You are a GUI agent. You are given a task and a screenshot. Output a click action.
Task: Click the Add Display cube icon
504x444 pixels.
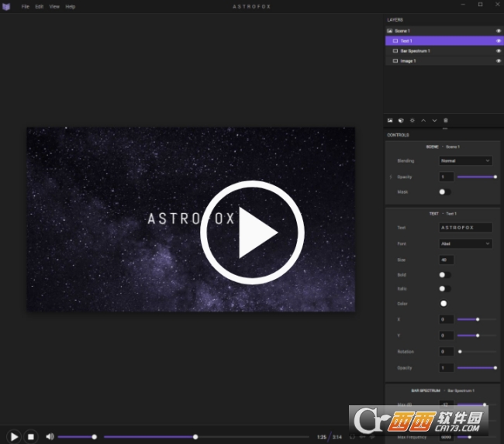click(401, 120)
